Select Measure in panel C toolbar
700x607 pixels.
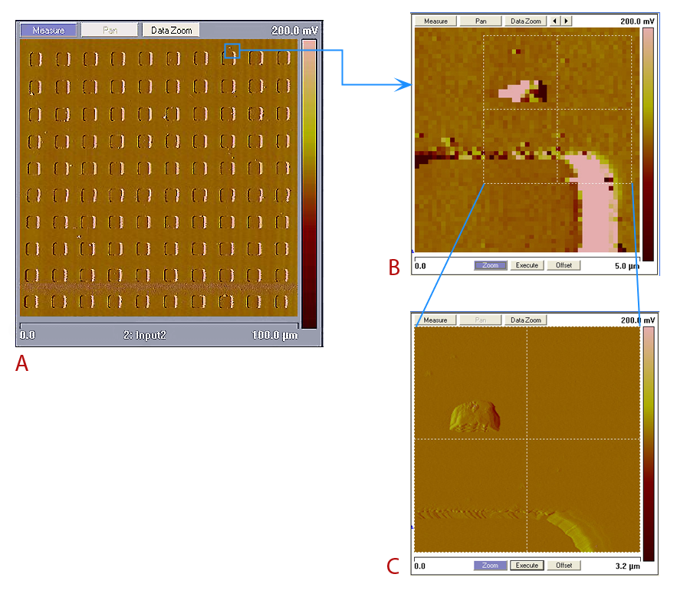coord(435,320)
